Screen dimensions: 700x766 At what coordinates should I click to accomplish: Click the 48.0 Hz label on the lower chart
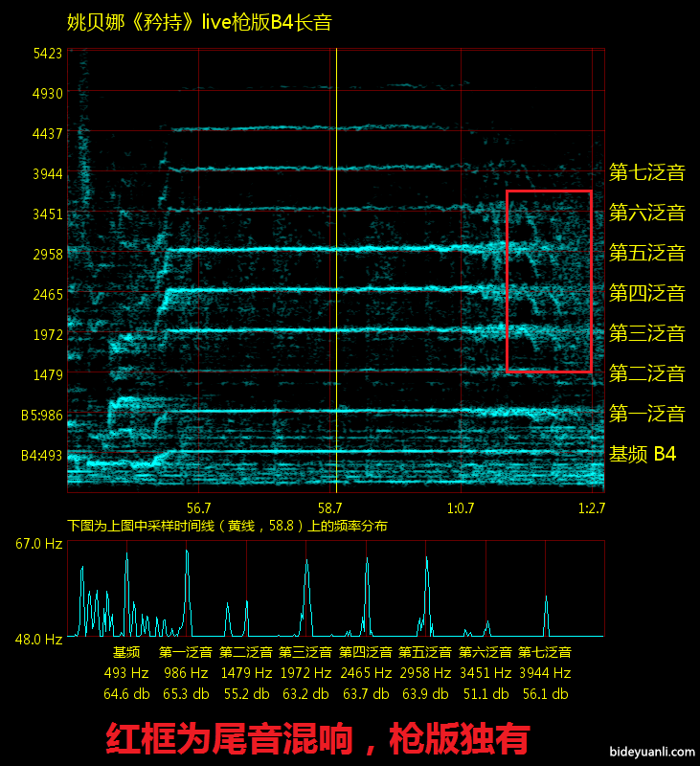(39, 638)
